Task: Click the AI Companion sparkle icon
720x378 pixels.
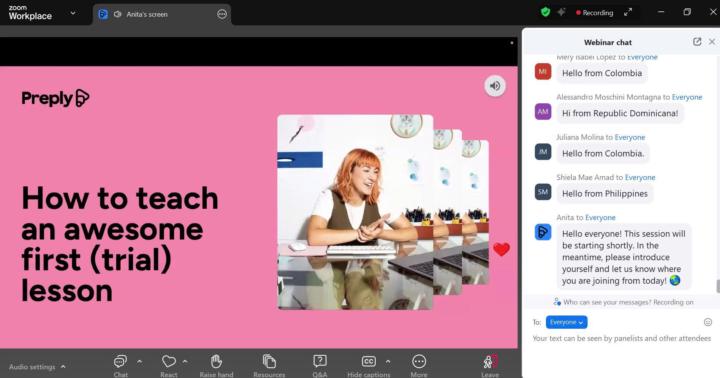Action: click(561, 12)
